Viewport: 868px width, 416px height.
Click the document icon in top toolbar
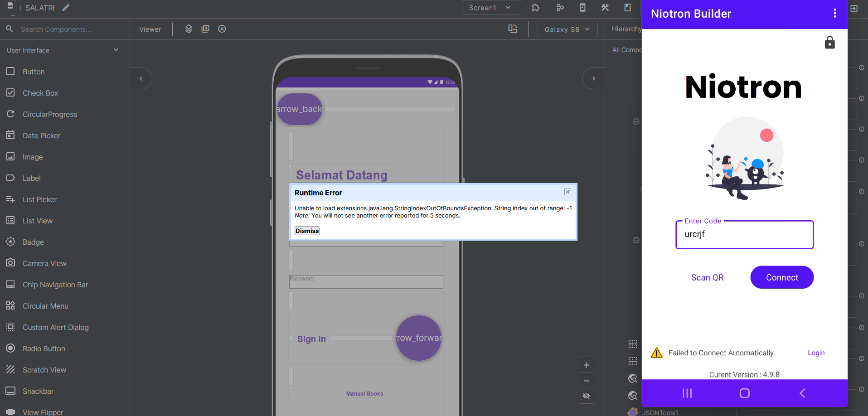click(582, 8)
